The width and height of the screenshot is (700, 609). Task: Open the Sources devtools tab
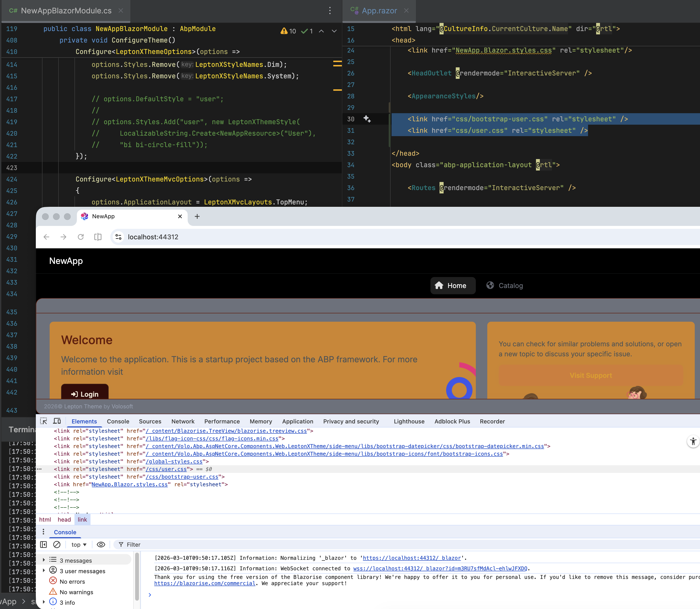(x=150, y=422)
